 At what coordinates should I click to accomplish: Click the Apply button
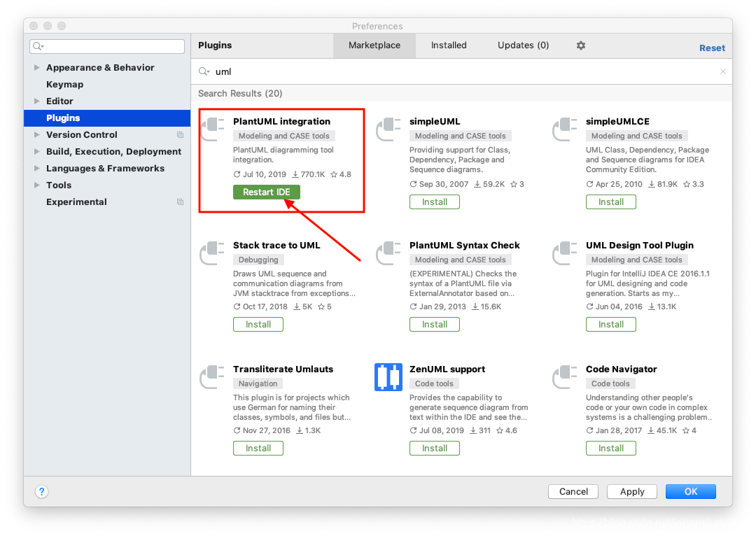pyautogui.click(x=631, y=491)
